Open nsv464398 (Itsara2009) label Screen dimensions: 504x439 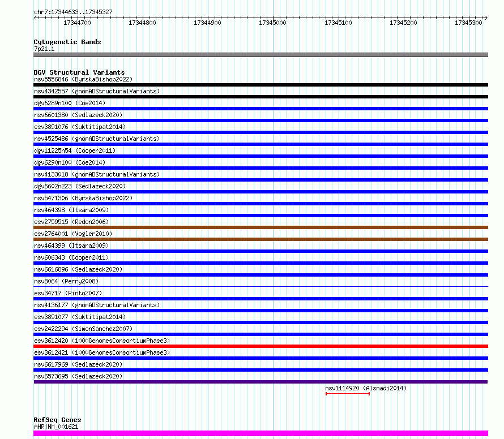[x=71, y=210]
